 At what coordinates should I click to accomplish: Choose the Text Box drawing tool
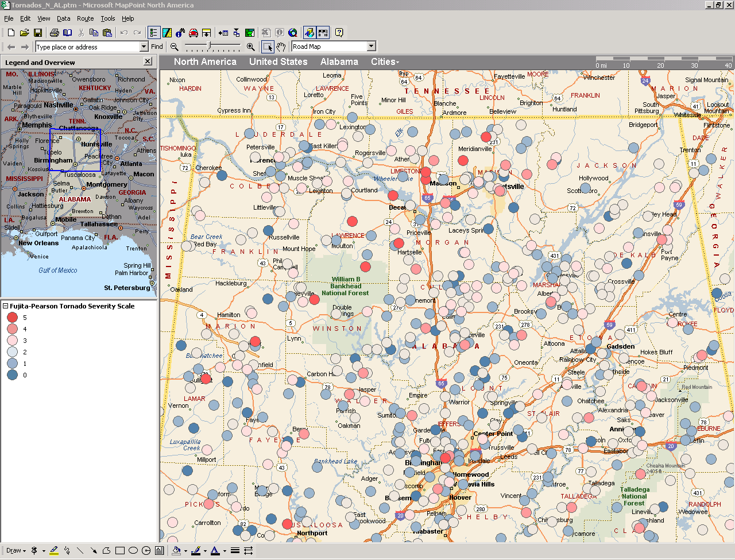tap(160, 550)
